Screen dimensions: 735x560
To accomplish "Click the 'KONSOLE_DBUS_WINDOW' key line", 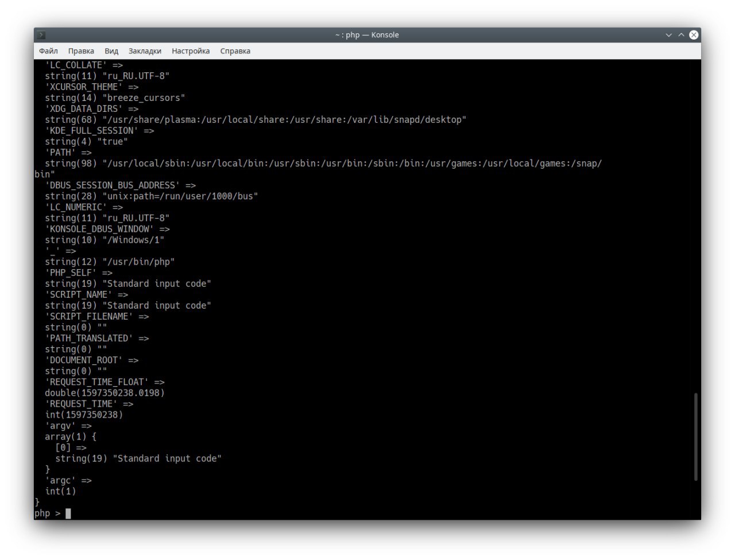I will [107, 229].
